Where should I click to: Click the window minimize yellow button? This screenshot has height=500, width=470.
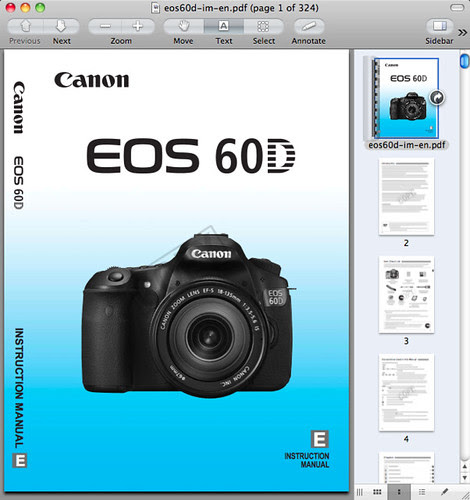25,8
